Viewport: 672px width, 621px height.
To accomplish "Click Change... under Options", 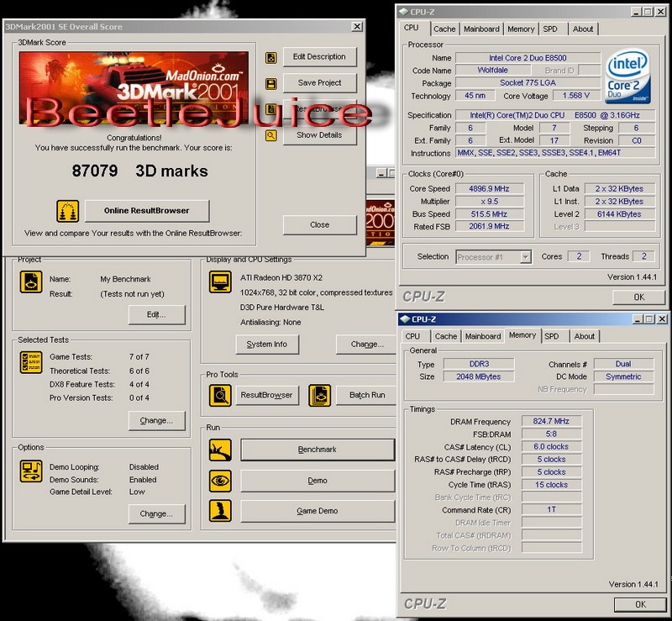I will (x=157, y=513).
